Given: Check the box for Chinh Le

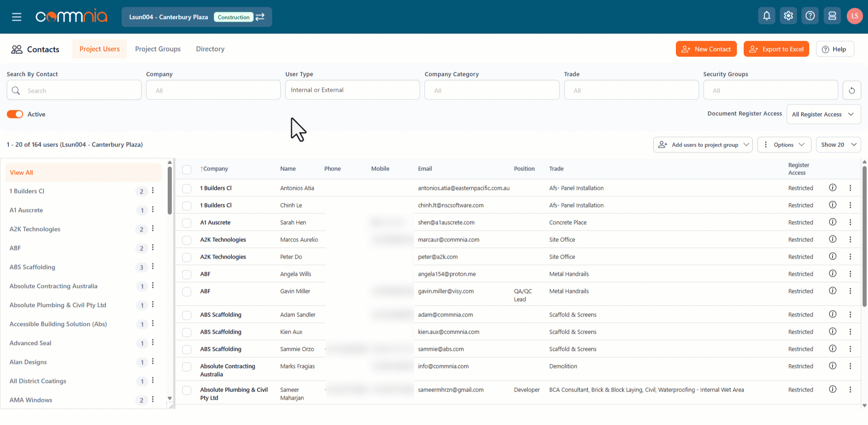Looking at the screenshot, I should click(187, 206).
